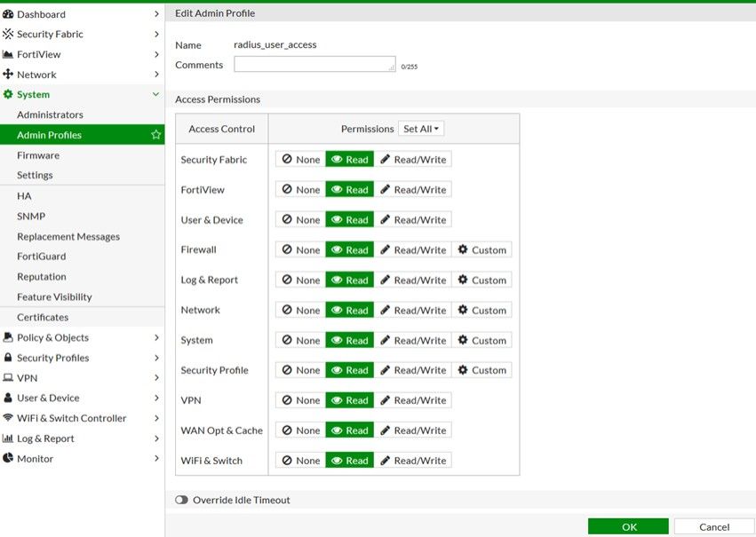Expand the Network menu chevron in sidebar
The width and height of the screenshot is (756, 537).
tap(156, 75)
